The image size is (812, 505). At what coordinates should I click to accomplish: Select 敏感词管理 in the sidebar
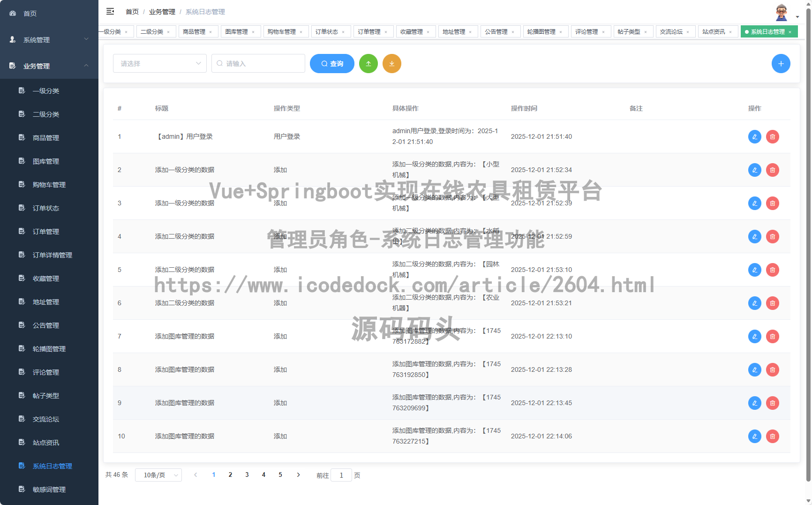pyautogui.click(x=49, y=489)
